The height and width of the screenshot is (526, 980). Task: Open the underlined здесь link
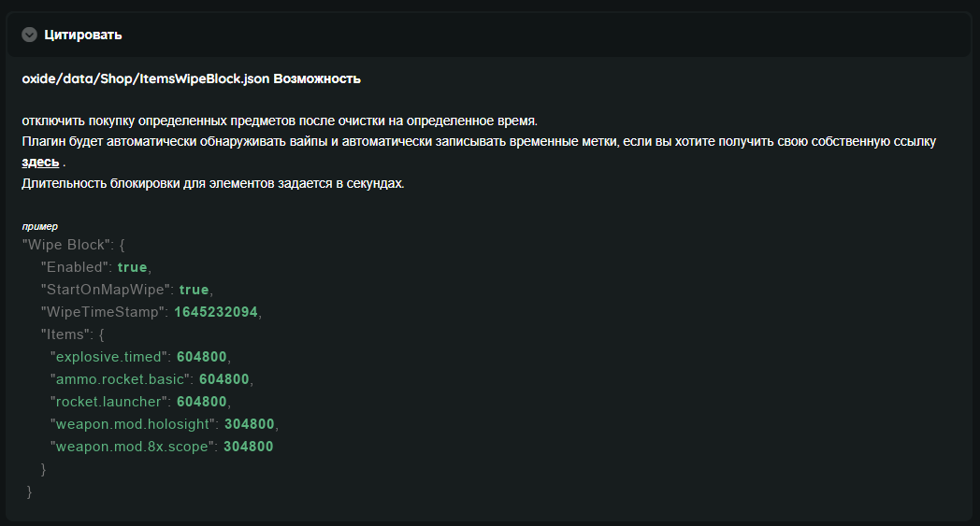(x=40, y=163)
